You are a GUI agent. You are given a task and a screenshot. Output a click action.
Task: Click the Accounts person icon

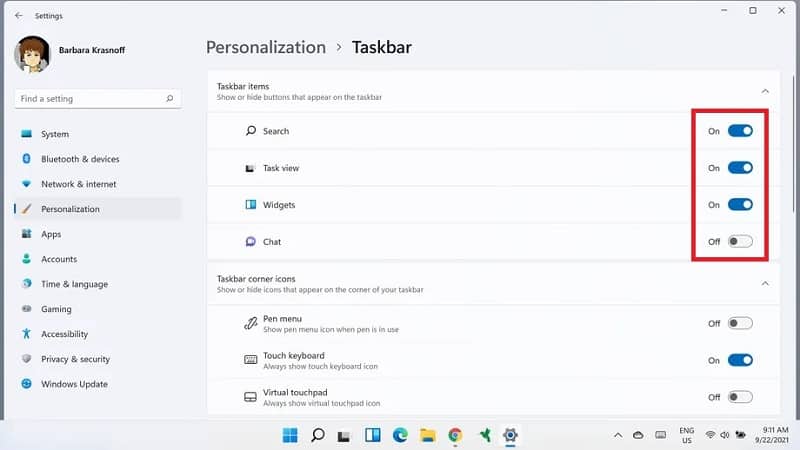pyautogui.click(x=27, y=259)
